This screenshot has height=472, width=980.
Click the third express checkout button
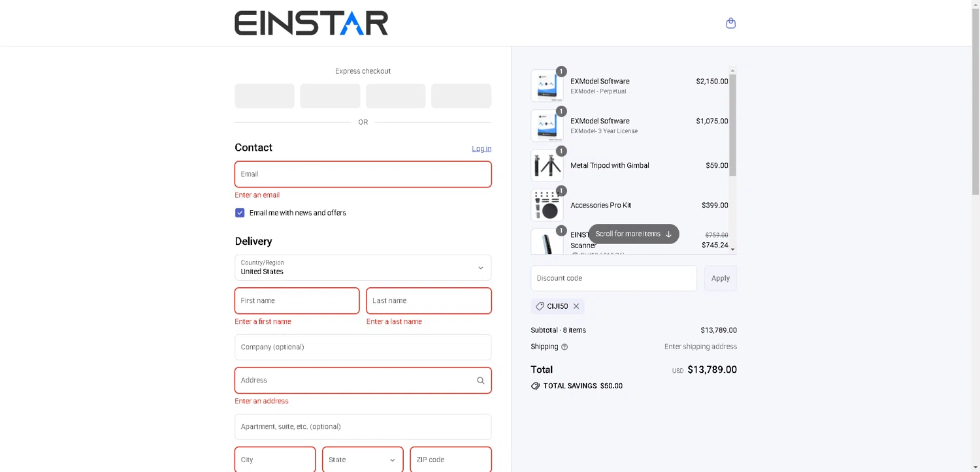tap(396, 96)
